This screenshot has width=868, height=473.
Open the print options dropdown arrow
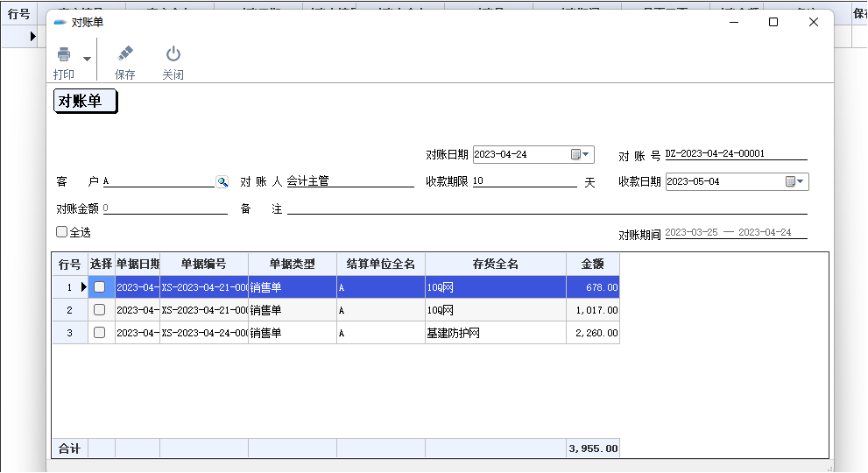[87, 58]
